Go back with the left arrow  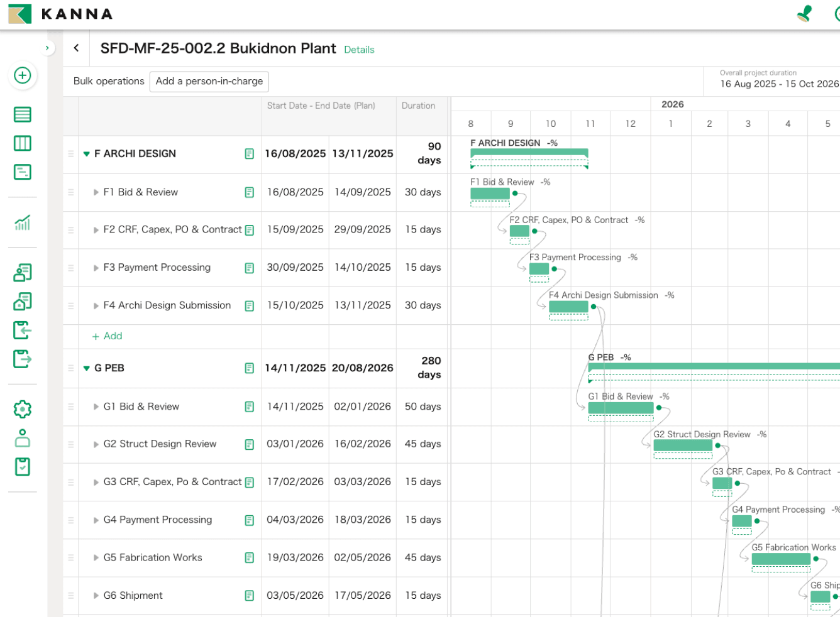[x=76, y=48]
